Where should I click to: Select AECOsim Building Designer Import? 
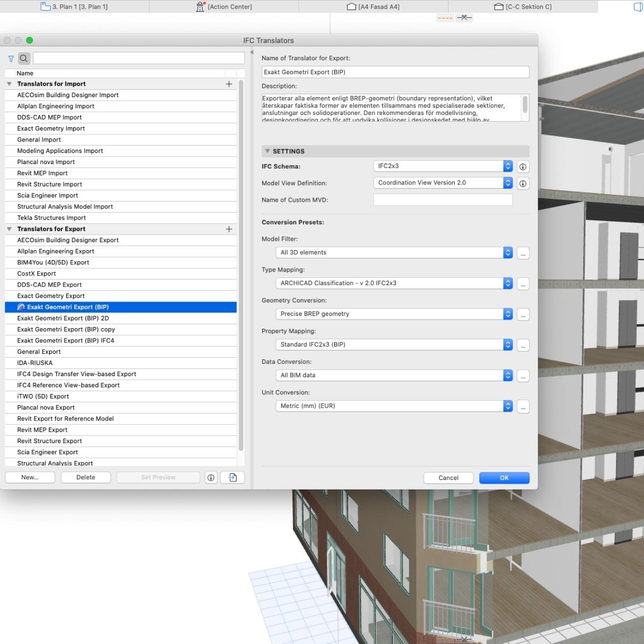click(x=121, y=95)
